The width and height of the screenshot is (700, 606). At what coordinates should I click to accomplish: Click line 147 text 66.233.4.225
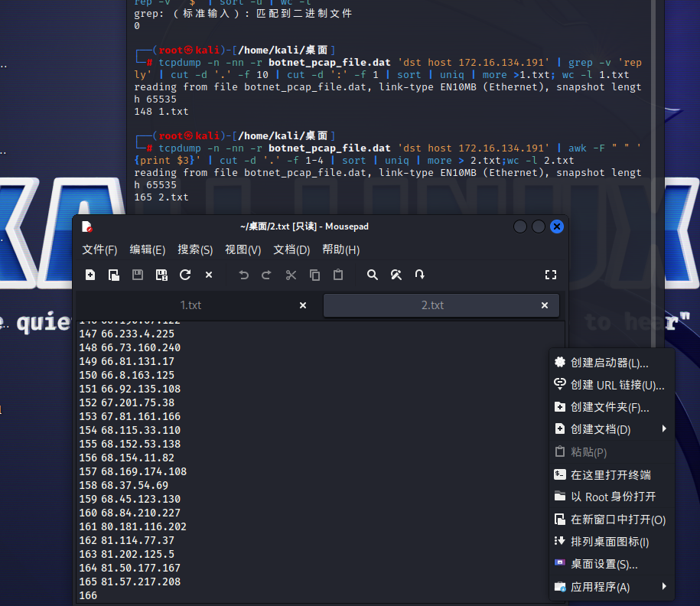pyautogui.click(x=138, y=334)
